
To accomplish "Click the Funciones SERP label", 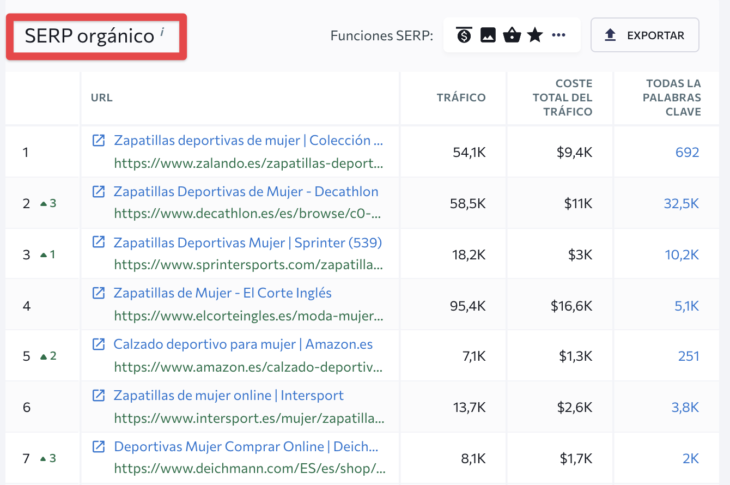I will click(x=382, y=35).
